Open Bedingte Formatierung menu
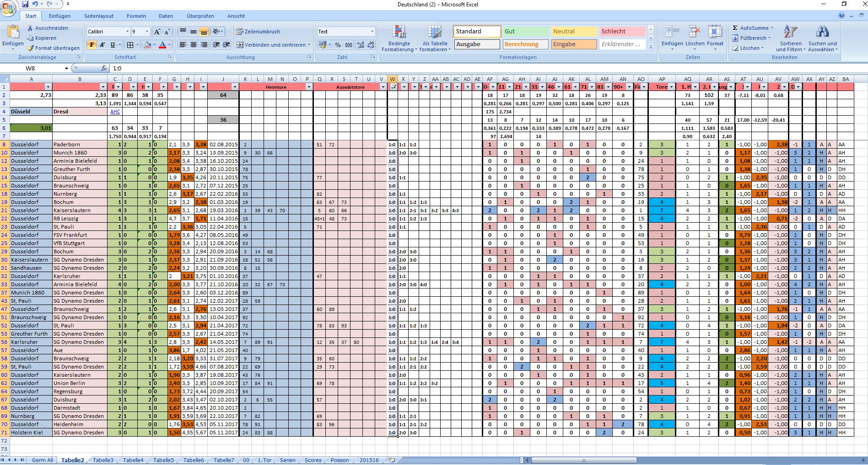Screen dimensions: 868x465 [x=399, y=39]
